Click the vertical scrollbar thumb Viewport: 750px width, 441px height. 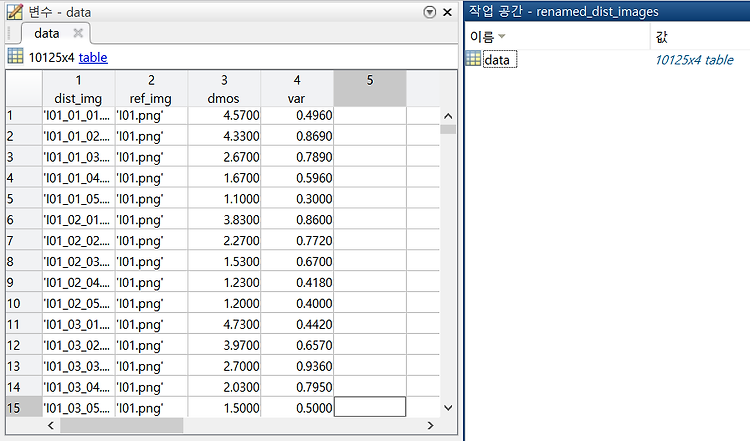[448, 129]
